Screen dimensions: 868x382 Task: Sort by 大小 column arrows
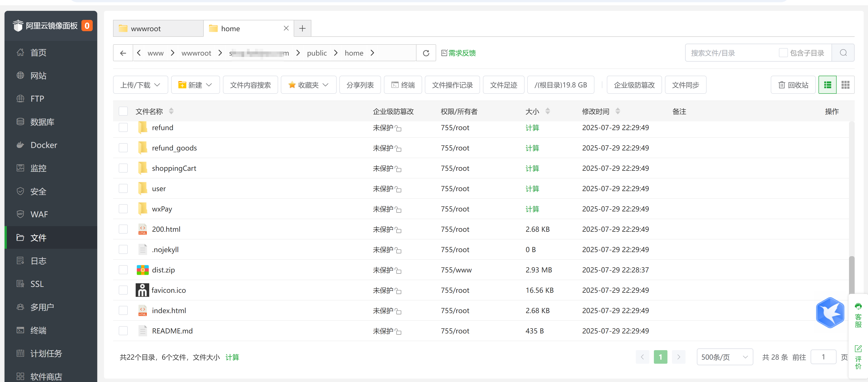pyautogui.click(x=548, y=111)
